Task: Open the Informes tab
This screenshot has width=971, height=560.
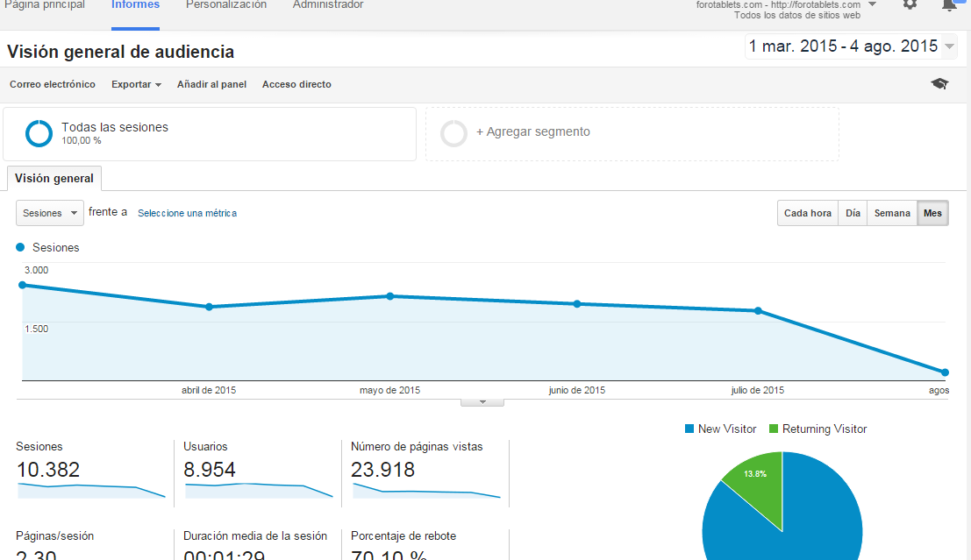Action: (x=136, y=5)
